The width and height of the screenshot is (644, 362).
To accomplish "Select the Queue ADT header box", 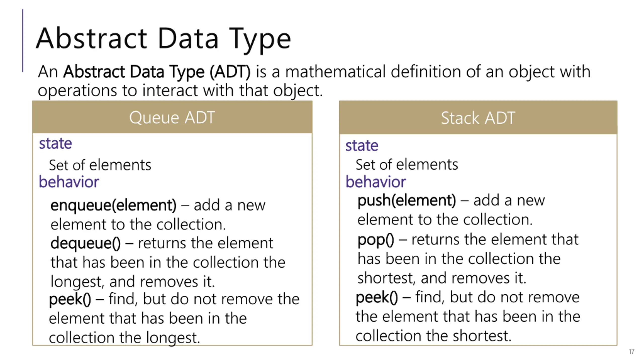I will pyautogui.click(x=172, y=117).
